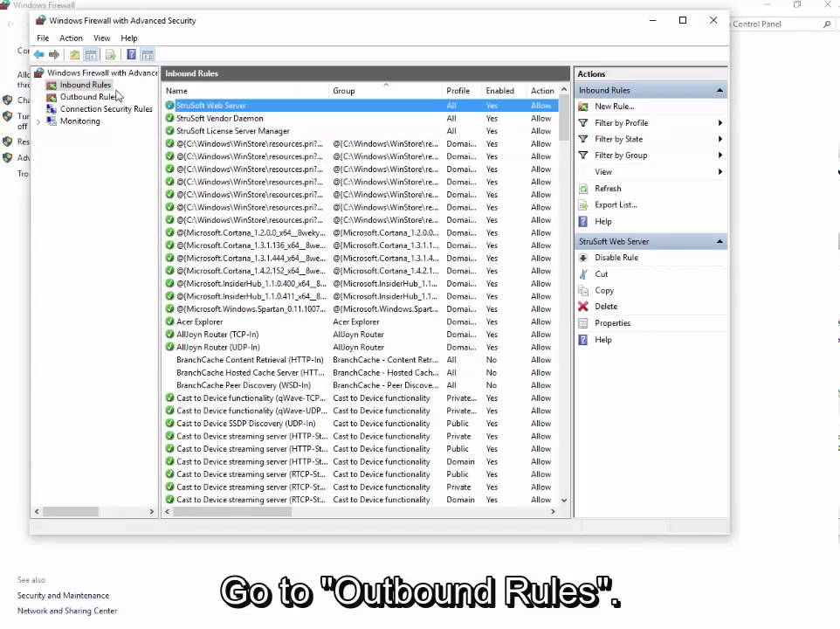Click the Up One Level folder icon
The width and height of the screenshot is (840, 629).
pyautogui.click(x=74, y=55)
